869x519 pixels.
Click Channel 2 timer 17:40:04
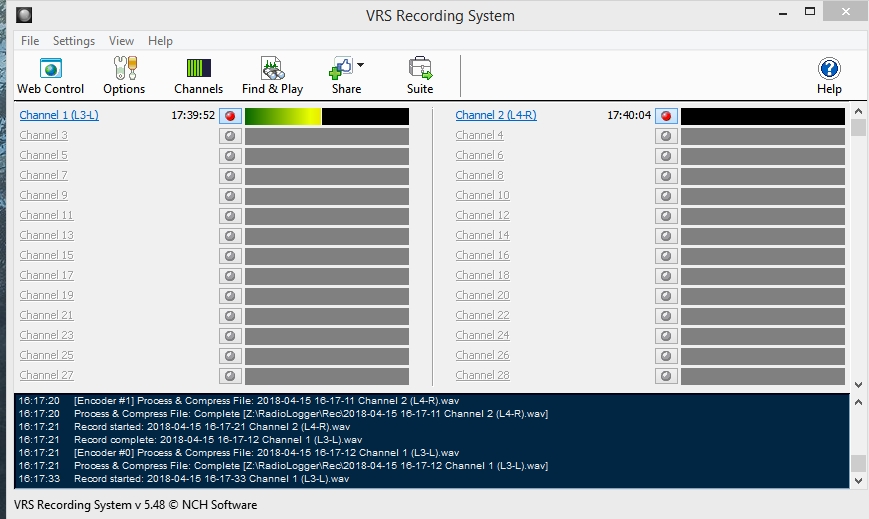[x=629, y=115]
